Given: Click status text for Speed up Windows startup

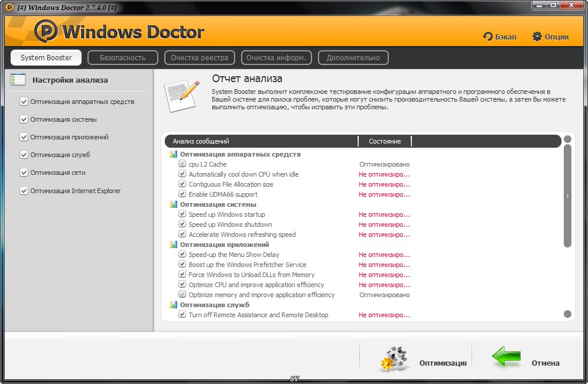Looking at the screenshot, I should [x=384, y=214].
